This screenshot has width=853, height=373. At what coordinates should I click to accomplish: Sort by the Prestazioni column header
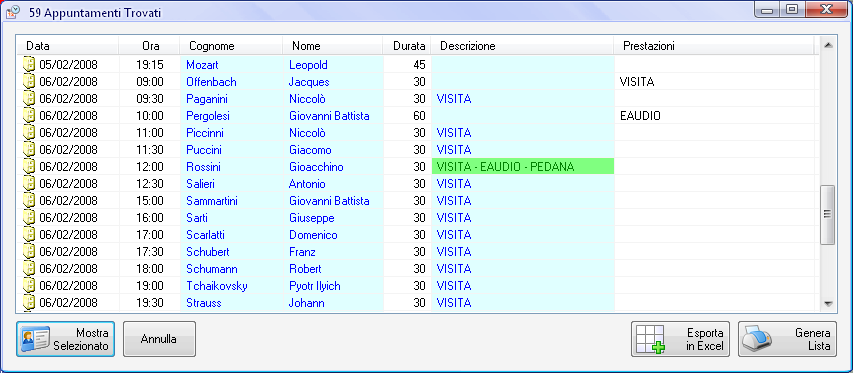[714, 46]
